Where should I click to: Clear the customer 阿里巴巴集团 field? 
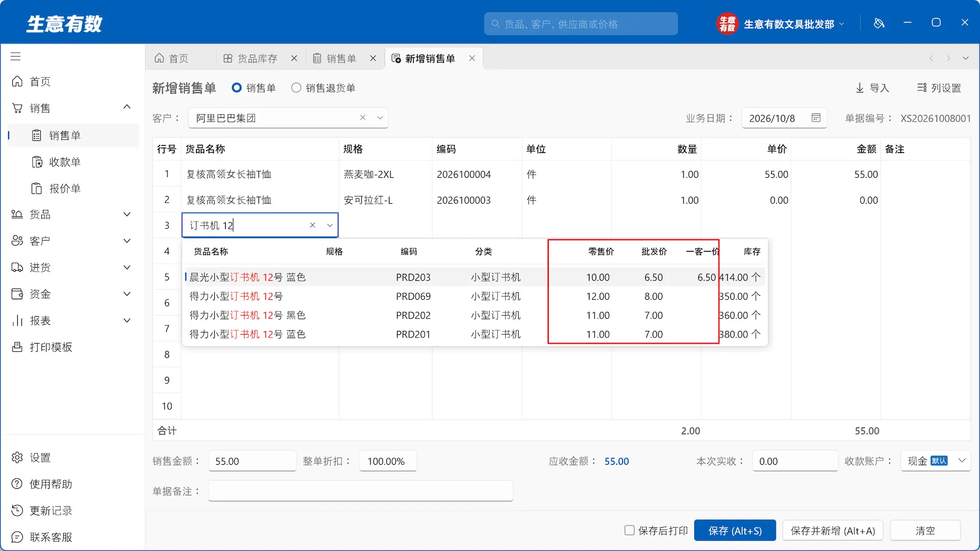coord(362,117)
